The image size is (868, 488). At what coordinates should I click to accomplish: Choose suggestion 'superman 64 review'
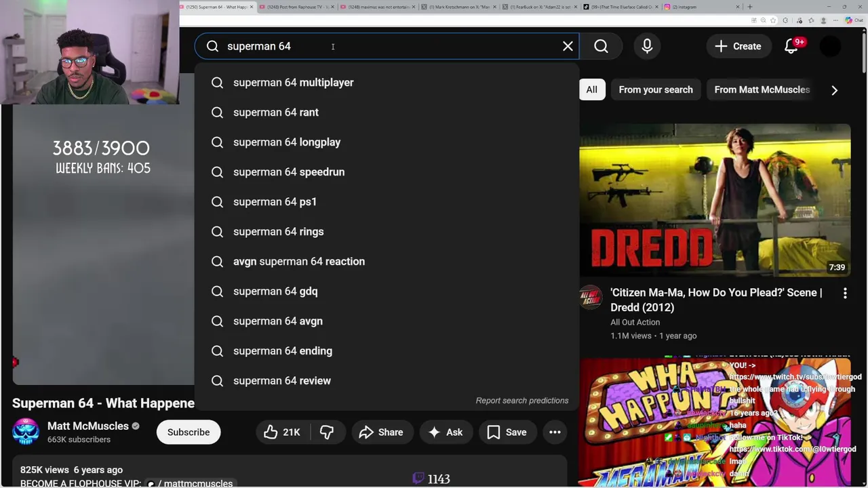[387, 381]
